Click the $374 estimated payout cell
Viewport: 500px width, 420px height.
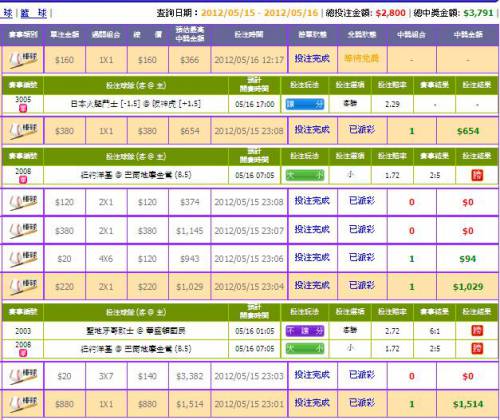pyautogui.click(x=190, y=202)
